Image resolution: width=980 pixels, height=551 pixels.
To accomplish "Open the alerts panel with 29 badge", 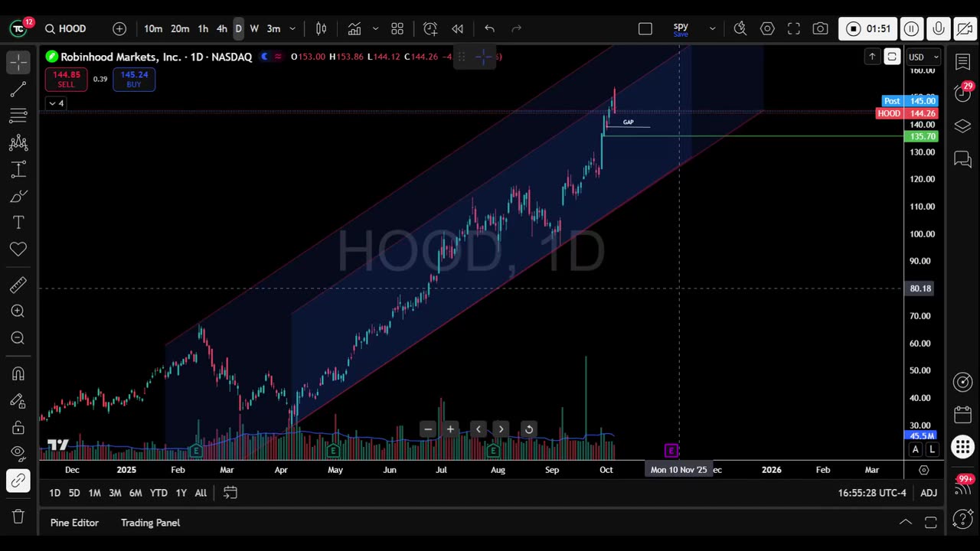I will coord(963,93).
